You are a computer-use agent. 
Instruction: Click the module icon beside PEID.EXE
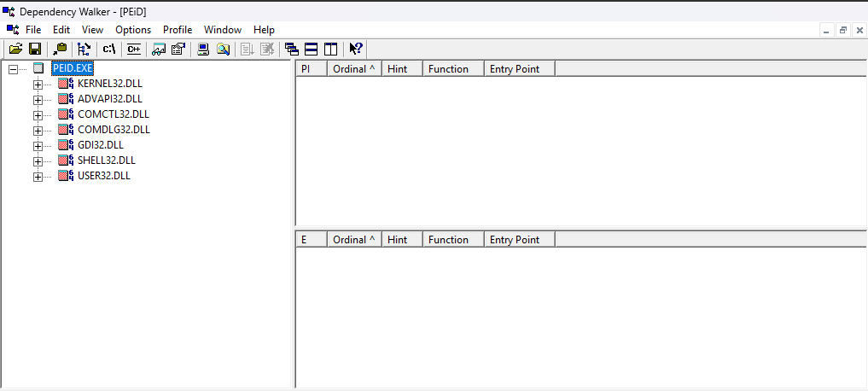click(x=38, y=68)
